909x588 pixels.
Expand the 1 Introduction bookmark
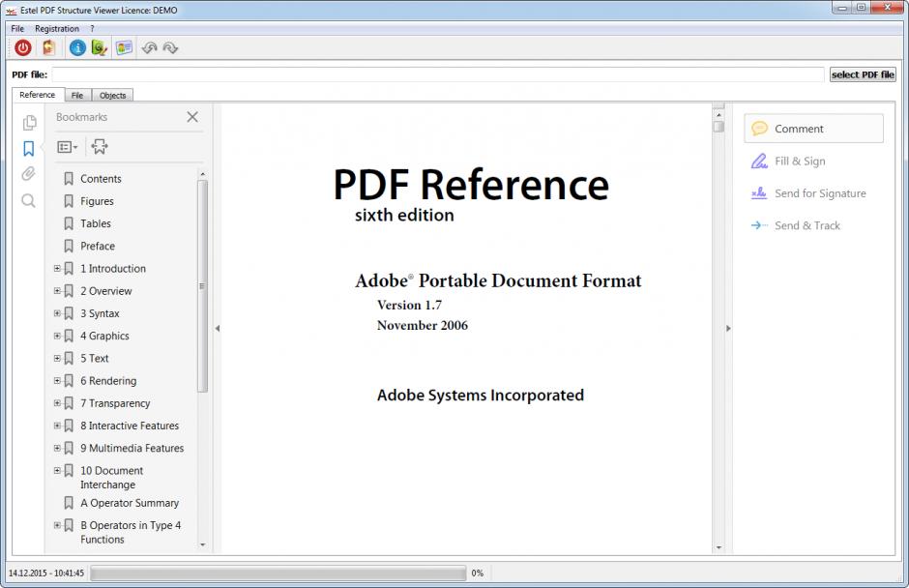pos(57,268)
